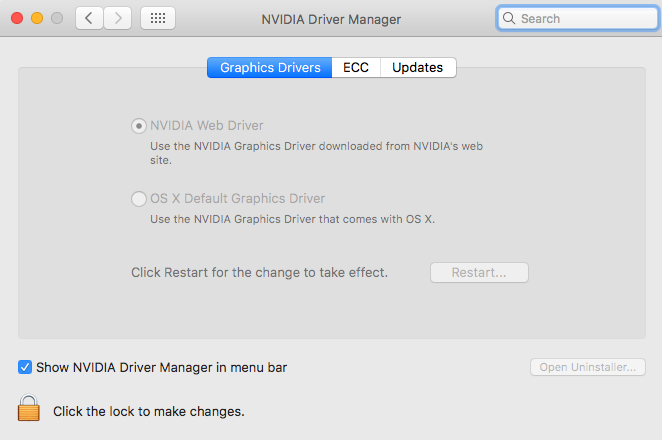Close the window with the red button
The height and width of the screenshot is (440, 662).
click(x=17, y=18)
